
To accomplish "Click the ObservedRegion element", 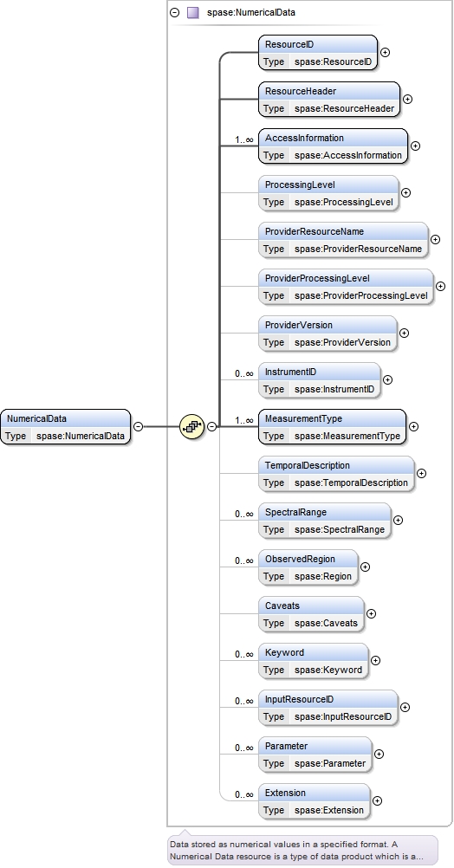I will pyautogui.click(x=308, y=567).
